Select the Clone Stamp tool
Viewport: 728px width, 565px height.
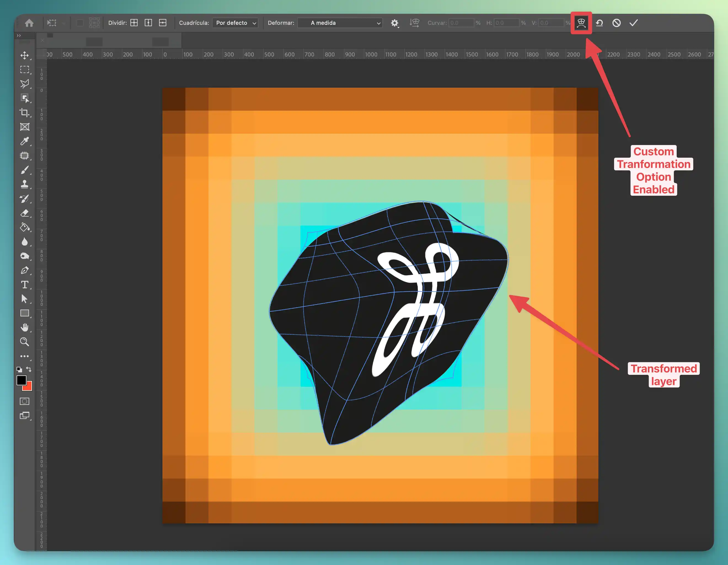pyautogui.click(x=25, y=184)
